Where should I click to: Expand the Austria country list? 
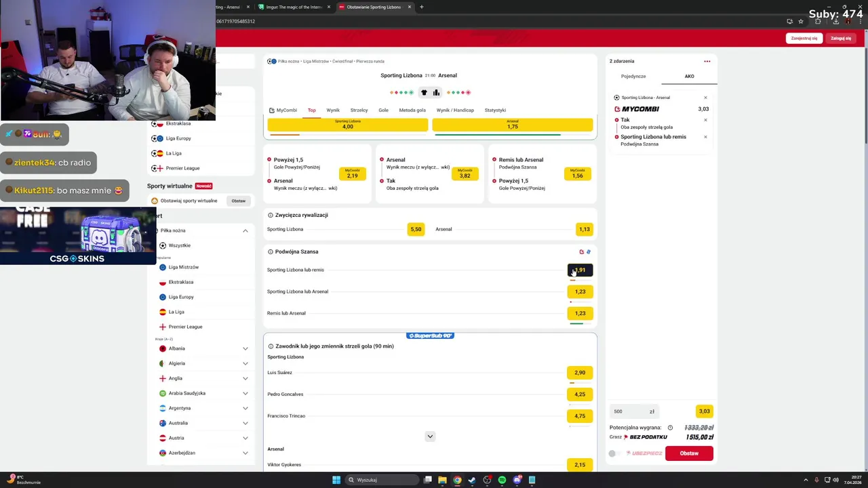tap(245, 438)
